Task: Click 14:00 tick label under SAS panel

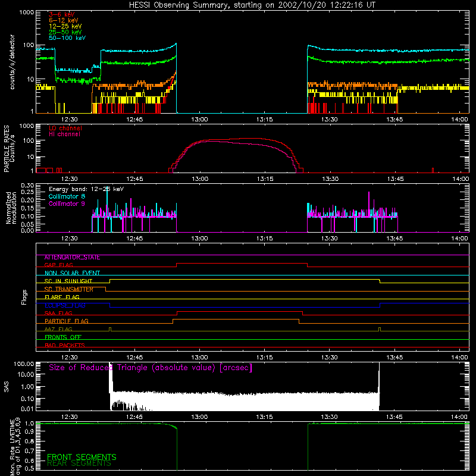Action: pyautogui.click(x=459, y=417)
